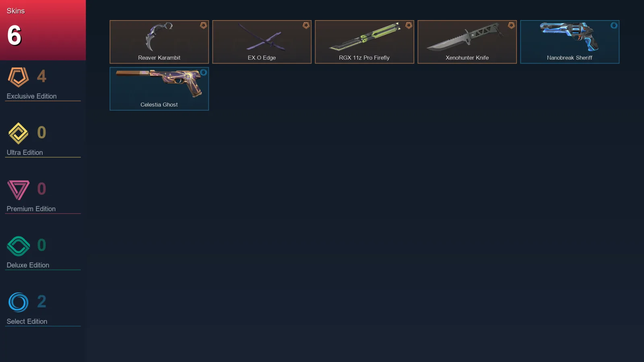Click tier badge on Celestia Ghost card

(x=203, y=72)
